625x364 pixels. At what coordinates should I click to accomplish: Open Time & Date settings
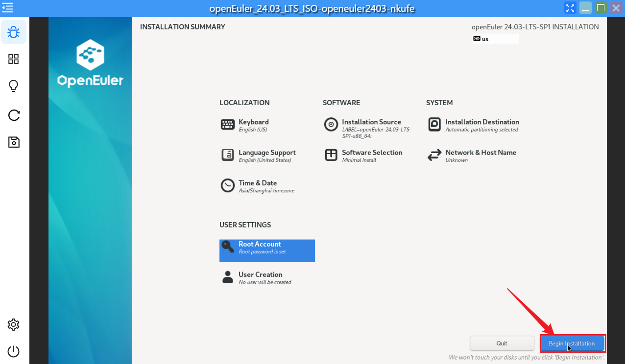point(267,186)
